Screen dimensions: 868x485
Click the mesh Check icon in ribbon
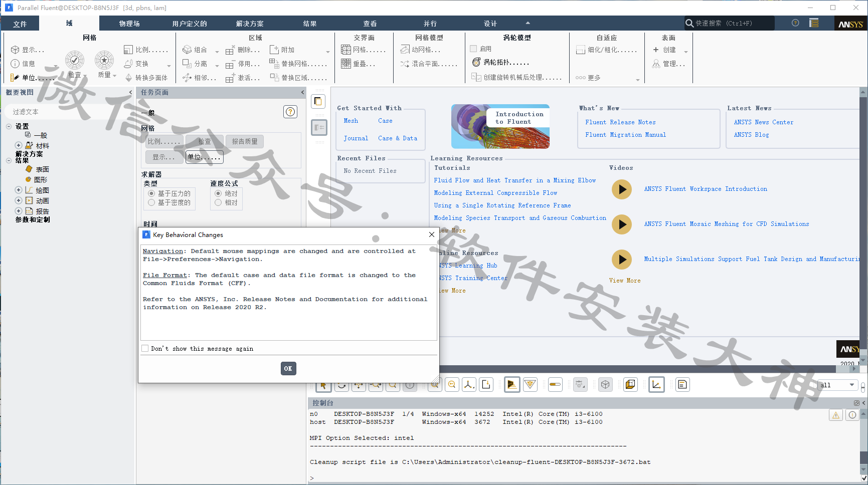tap(75, 61)
